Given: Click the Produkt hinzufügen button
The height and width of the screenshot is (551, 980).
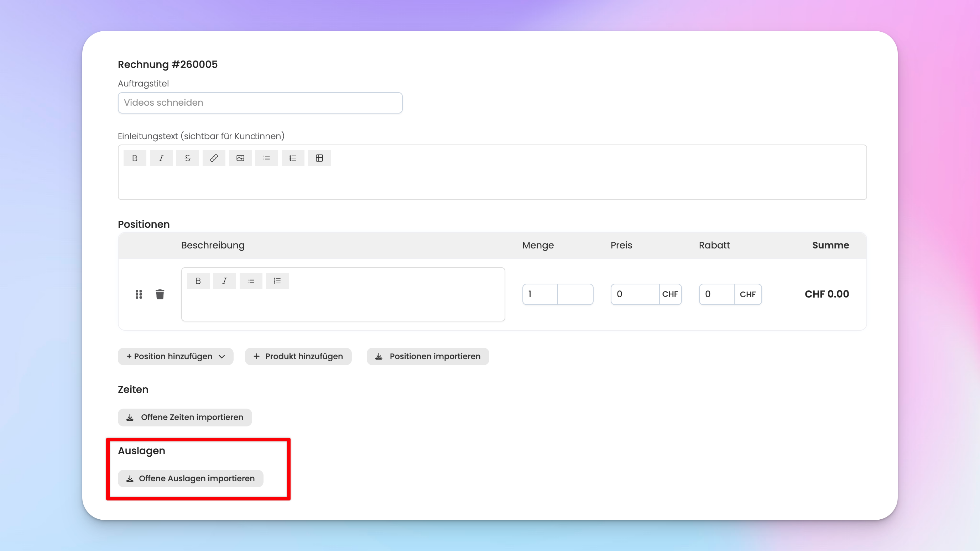Looking at the screenshot, I should 298,356.
